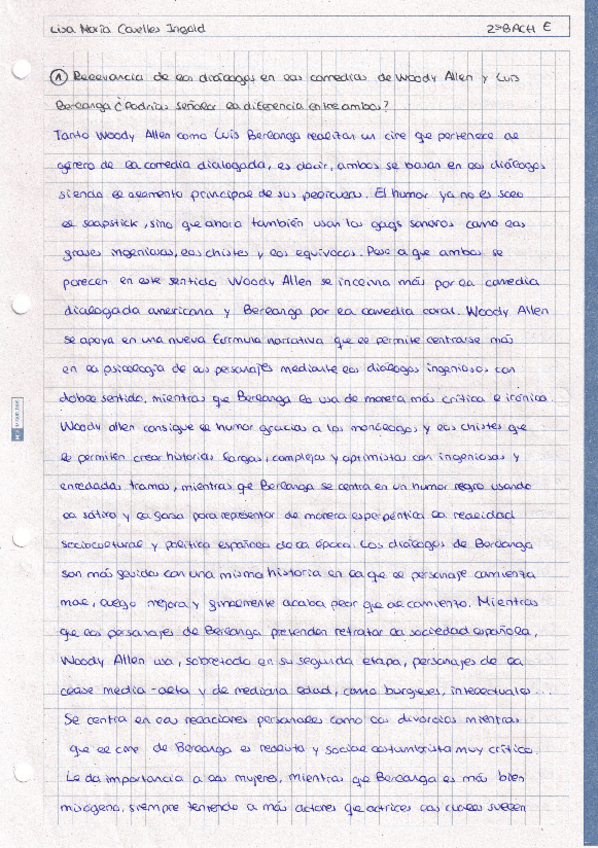Click the third punch hole on left edge
This screenshot has height=848, width=598.
(x=20, y=538)
